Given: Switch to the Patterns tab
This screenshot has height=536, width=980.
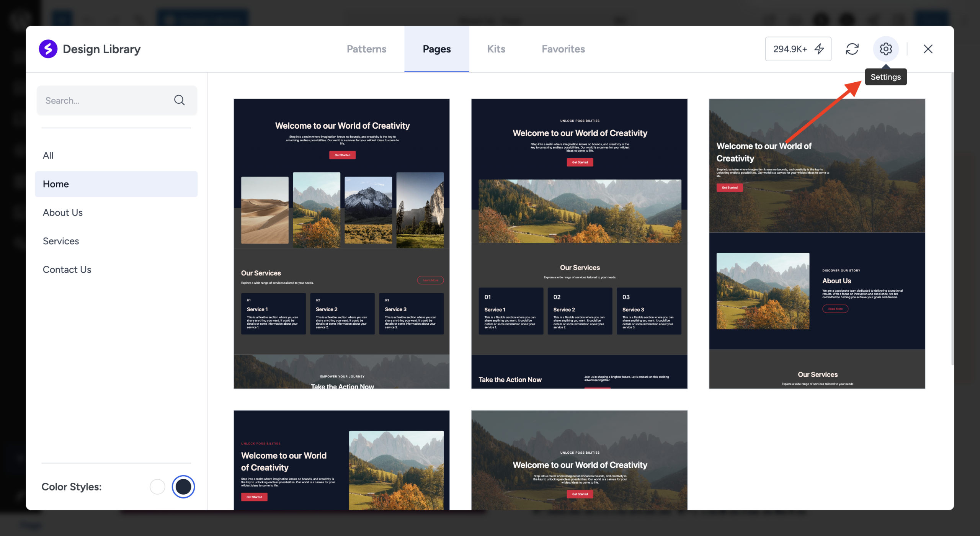Looking at the screenshot, I should tap(366, 49).
